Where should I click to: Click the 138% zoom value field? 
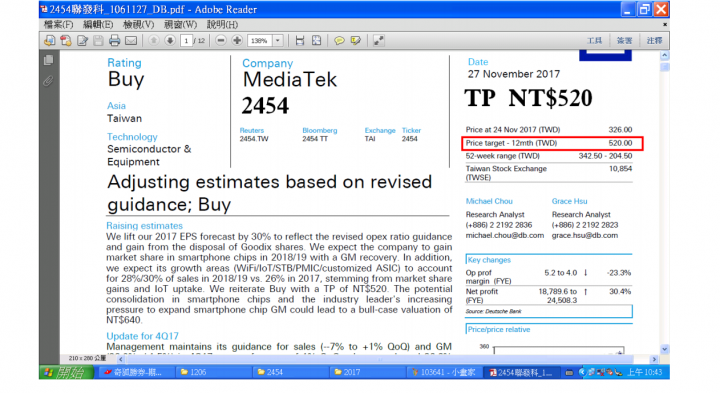(x=260, y=41)
